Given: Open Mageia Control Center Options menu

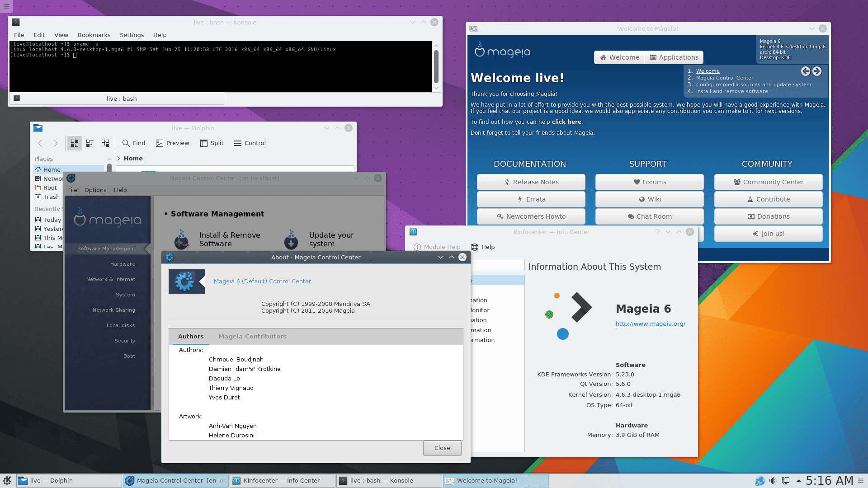Looking at the screenshot, I should tap(95, 190).
